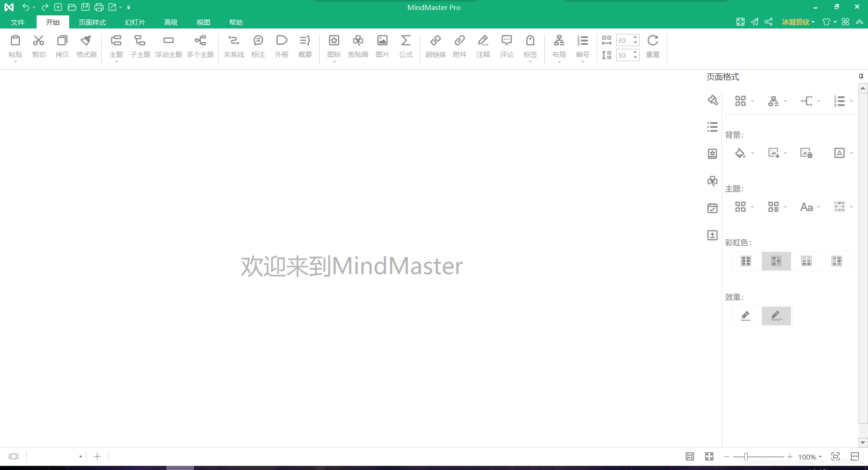Choose the hand-drawn sketch effect
The image size is (868, 470).
(776, 316)
